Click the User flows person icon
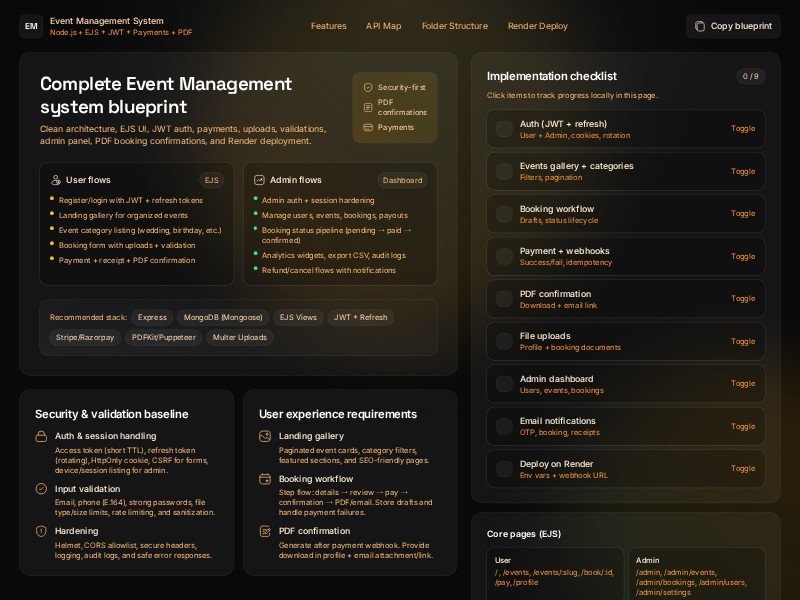The image size is (800, 600). (x=56, y=180)
